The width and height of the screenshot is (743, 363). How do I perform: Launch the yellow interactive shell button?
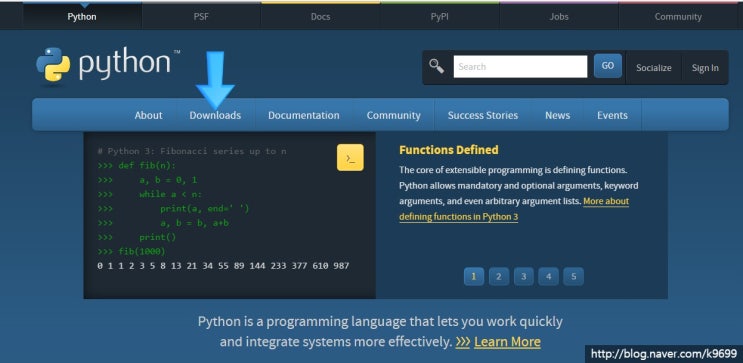(x=350, y=158)
